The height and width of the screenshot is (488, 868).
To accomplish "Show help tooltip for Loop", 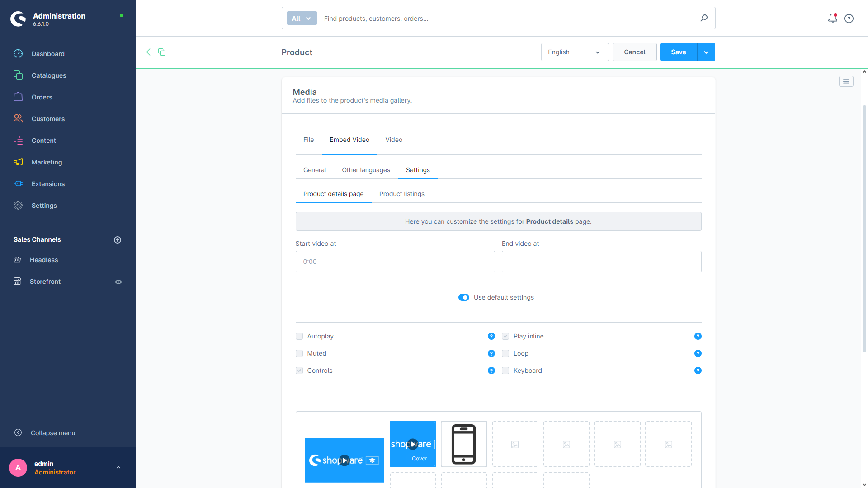I will (x=698, y=353).
